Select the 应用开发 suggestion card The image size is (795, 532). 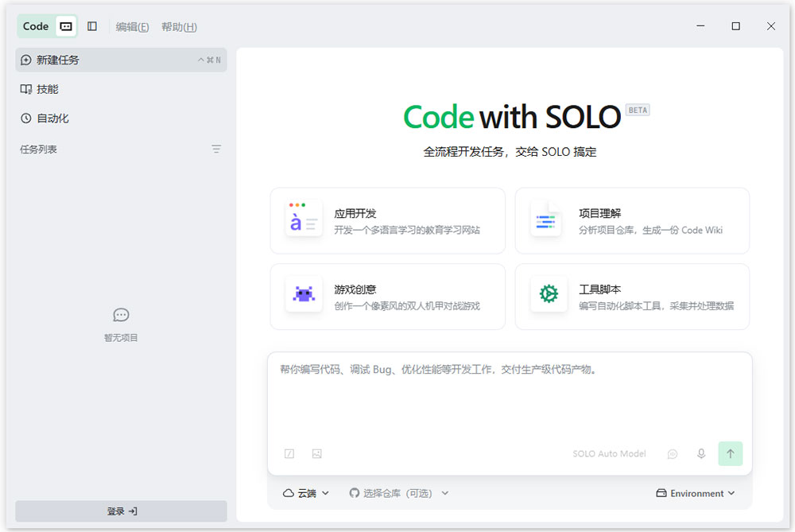click(387, 220)
